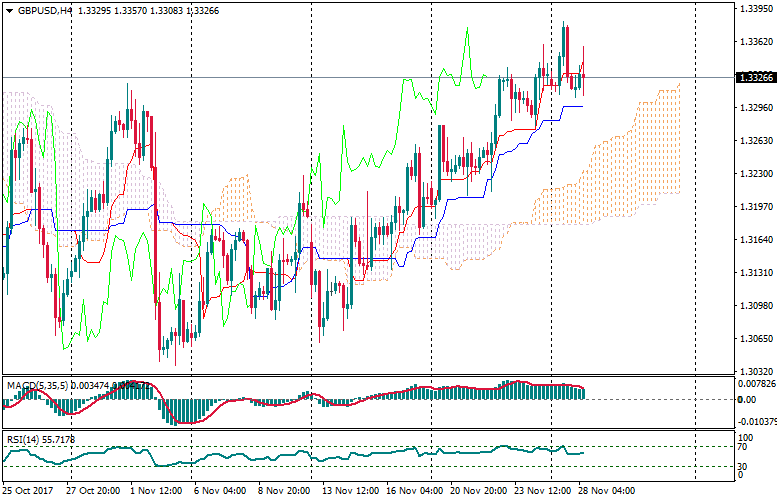Click the 1.33950 price axis label
777x502 pixels.
754,9
